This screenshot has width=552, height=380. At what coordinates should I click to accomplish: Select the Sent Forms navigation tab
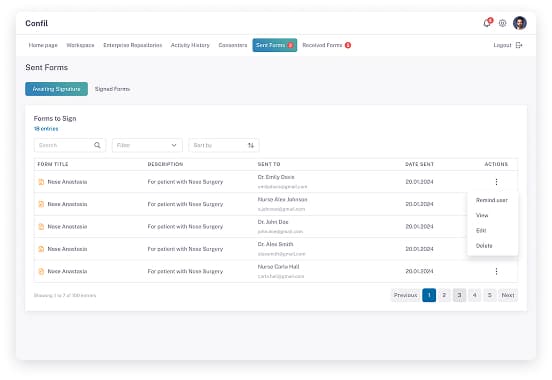[x=275, y=45]
